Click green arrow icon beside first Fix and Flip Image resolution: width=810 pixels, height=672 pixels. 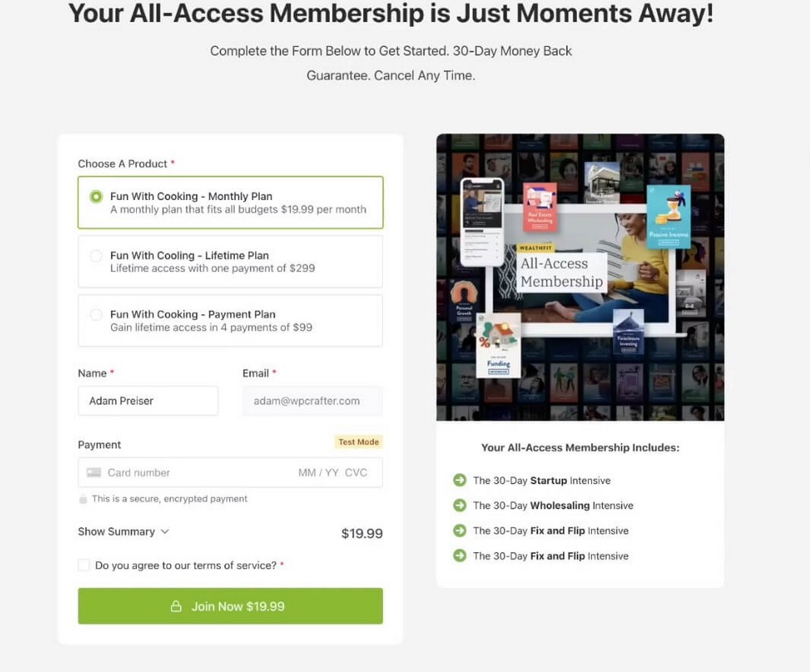(x=459, y=530)
